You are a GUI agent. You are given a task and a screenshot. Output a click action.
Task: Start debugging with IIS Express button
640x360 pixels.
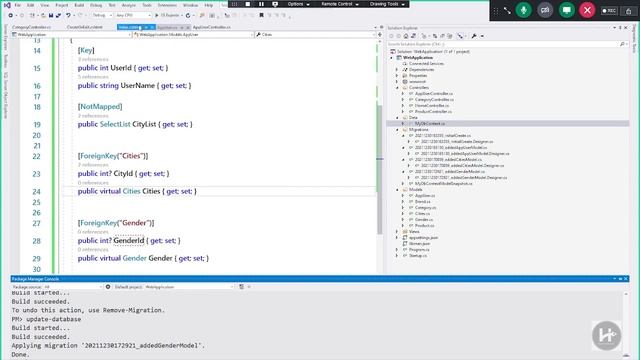click(167, 16)
